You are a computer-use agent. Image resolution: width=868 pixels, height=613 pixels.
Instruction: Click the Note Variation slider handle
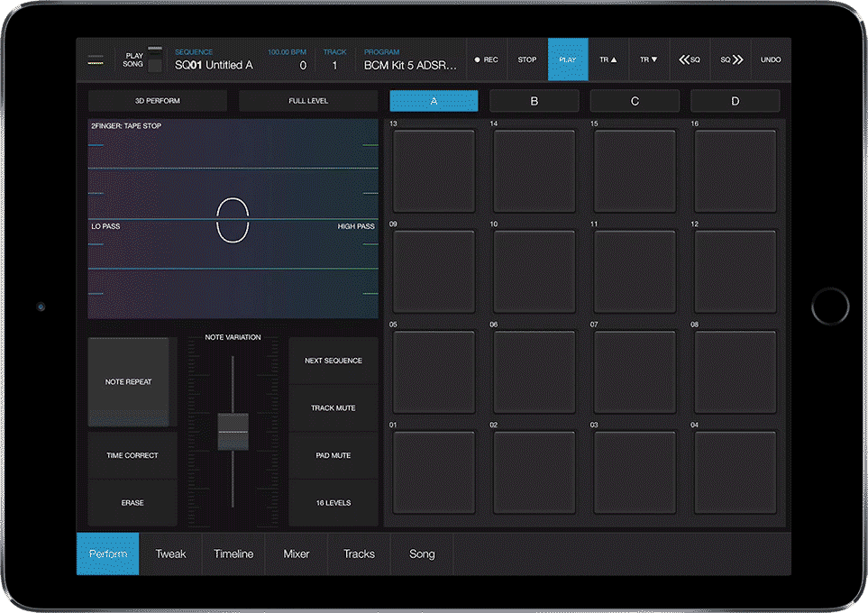(233, 432)
